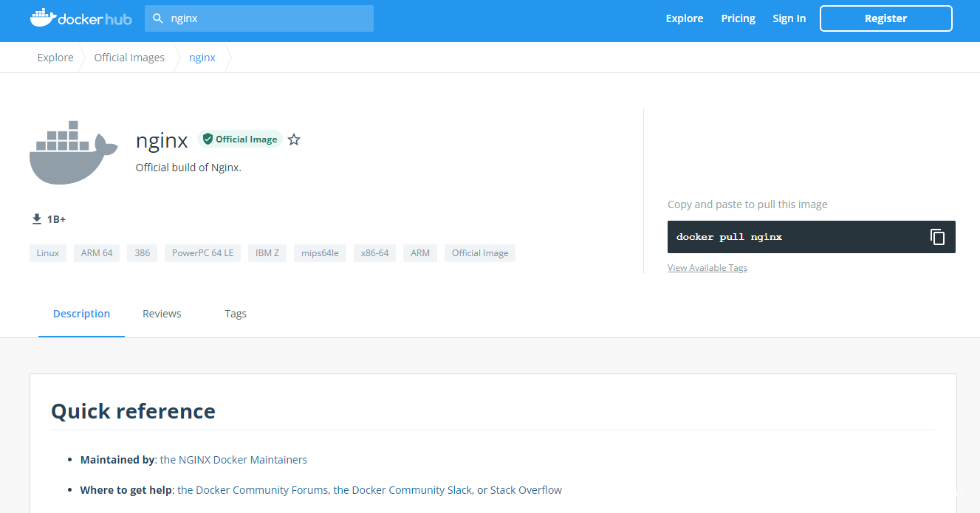Open View Available Tags link

pyautogui.click(x=707, y=268)
